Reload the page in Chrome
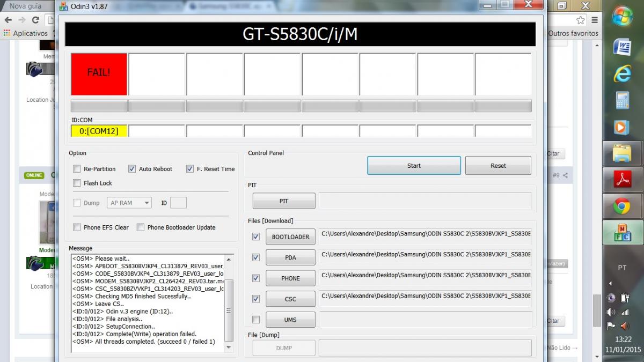This screenshot has height=362, width=644. point(35,20)
